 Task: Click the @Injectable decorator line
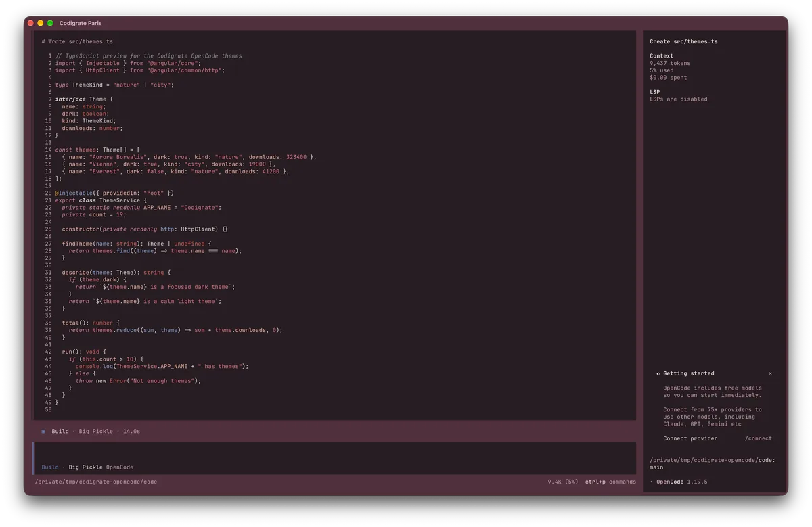coord(114,193)
